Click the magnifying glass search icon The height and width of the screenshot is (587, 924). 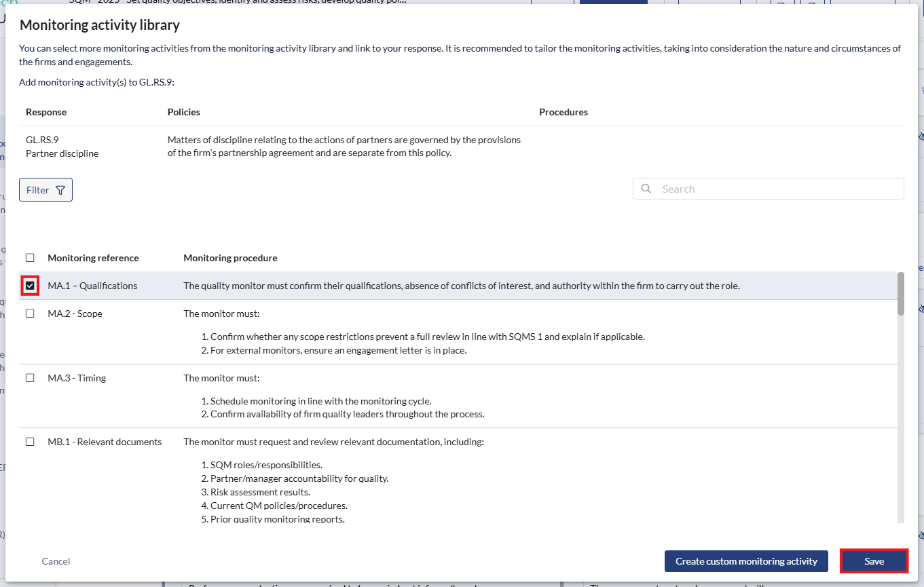(646, 189)
